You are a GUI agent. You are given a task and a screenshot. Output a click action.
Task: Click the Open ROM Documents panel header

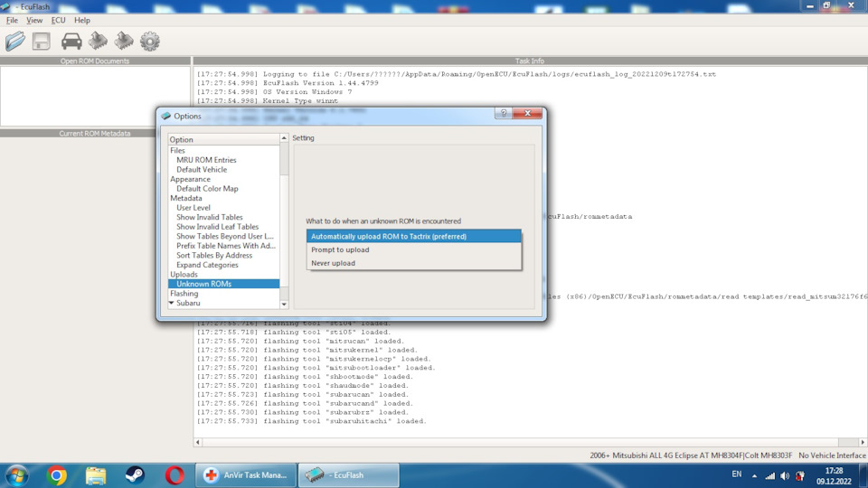(95, 61)
